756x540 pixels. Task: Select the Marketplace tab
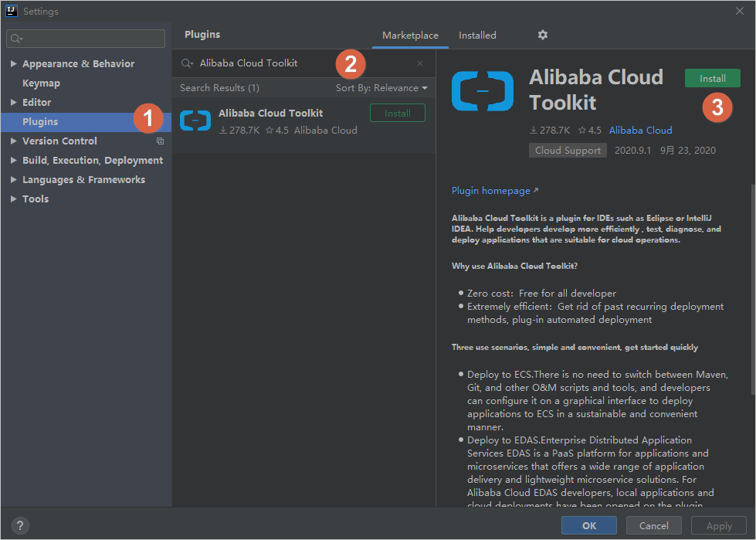[410, 35]
